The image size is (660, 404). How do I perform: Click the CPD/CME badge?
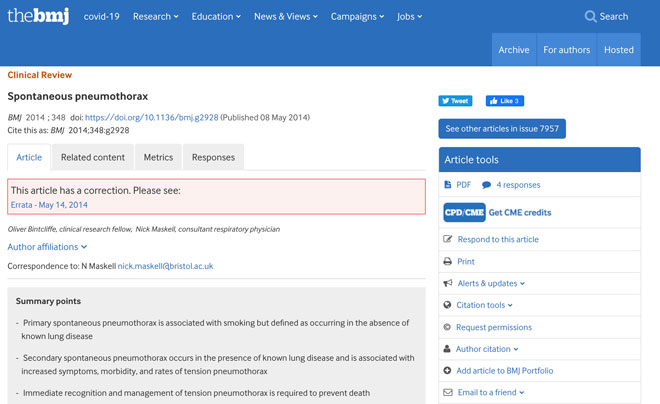click(464, 213)
